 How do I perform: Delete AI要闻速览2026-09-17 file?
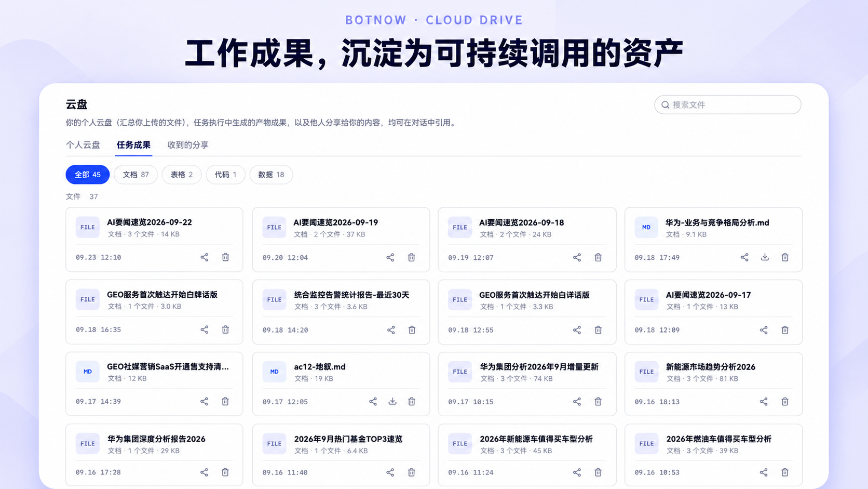coord(785,330)
